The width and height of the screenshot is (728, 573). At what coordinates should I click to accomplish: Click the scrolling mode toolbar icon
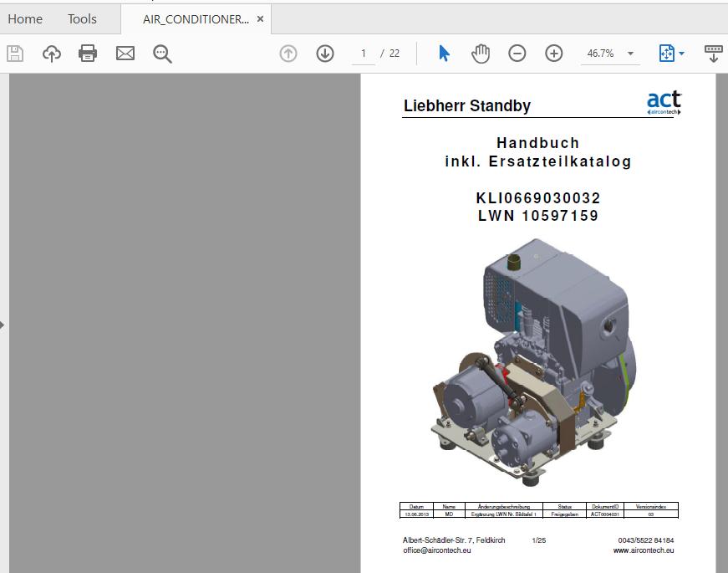click(x=713, y=54)
